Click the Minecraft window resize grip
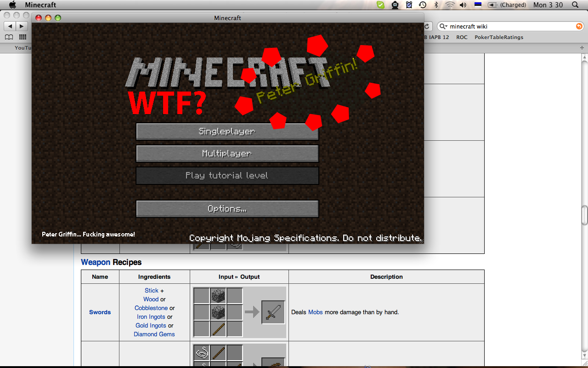This screenshot has height=368, width=588. pyautogui.click(x=420, y=240)
